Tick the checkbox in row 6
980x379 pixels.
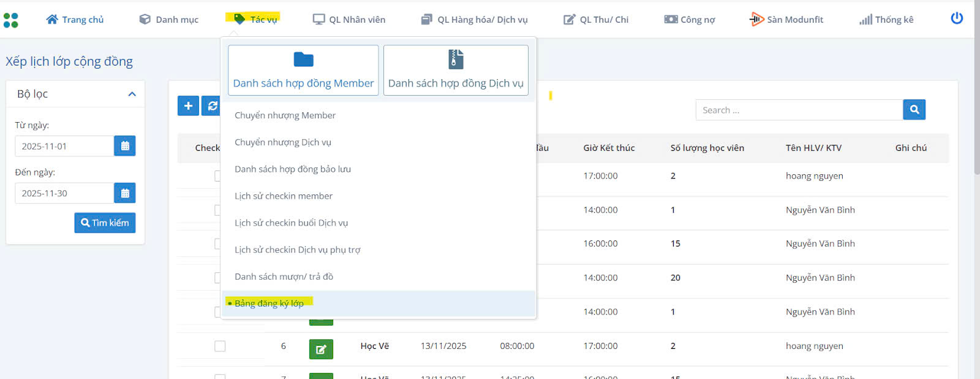click(220, 346)
